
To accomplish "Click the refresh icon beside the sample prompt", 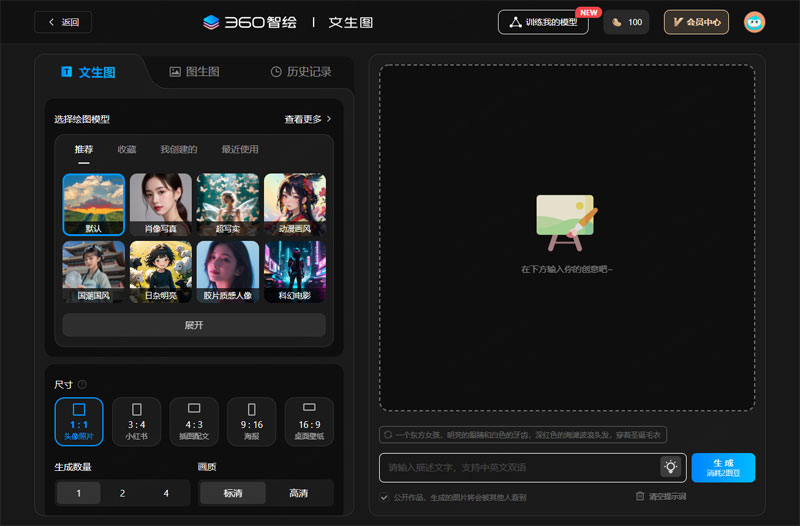I will (x=388, y=435).
